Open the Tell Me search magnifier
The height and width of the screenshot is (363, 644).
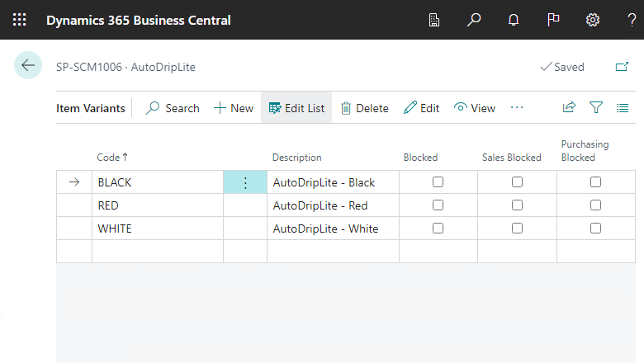click(x=474, y=20)
